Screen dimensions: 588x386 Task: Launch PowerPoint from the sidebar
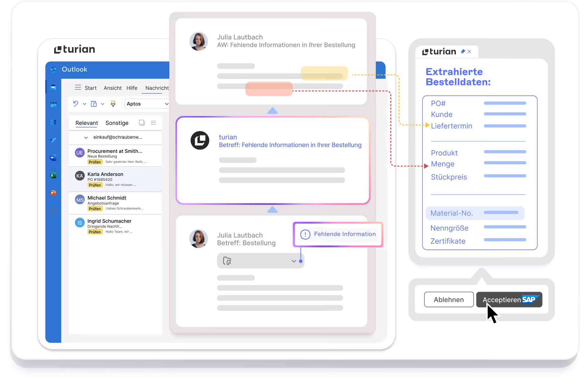tap(53, 193)
